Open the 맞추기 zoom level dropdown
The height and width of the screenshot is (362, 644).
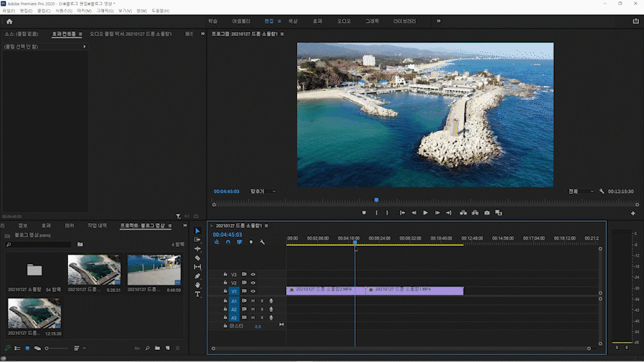(263, 192)
